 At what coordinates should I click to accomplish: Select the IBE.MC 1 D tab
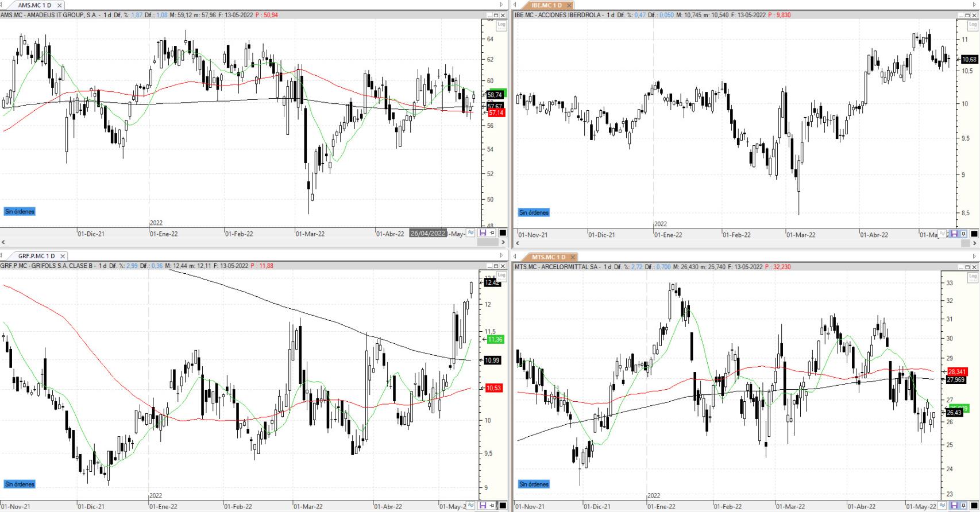click(x=546, y=5)
